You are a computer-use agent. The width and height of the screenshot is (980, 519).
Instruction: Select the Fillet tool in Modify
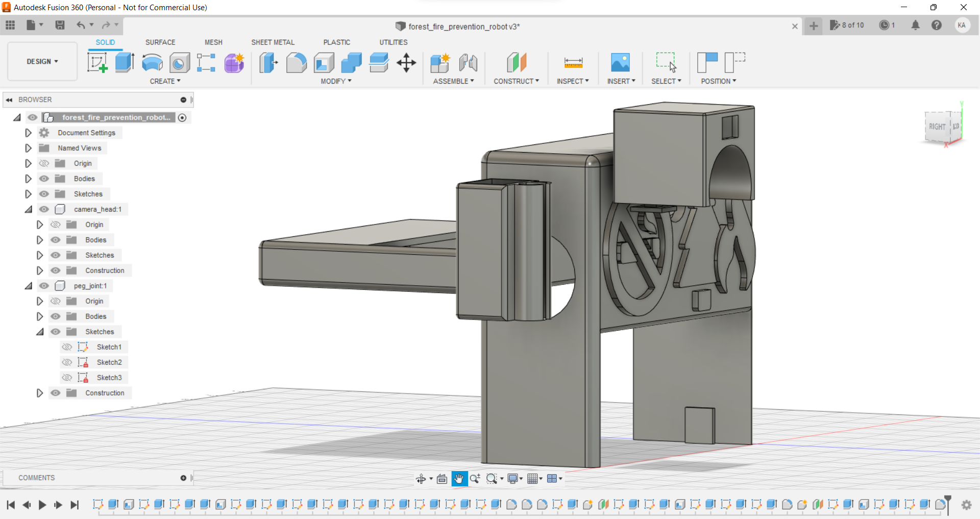tap(297, 62)
